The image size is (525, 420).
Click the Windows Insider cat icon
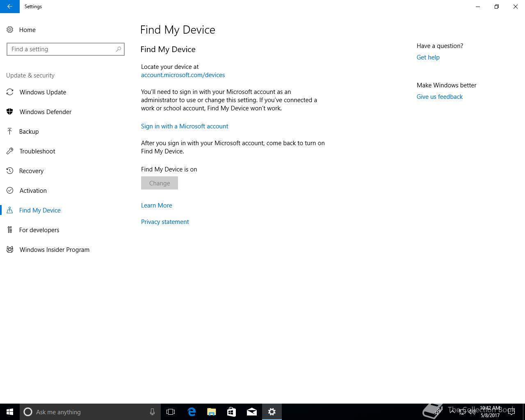(x=10, y=249)
